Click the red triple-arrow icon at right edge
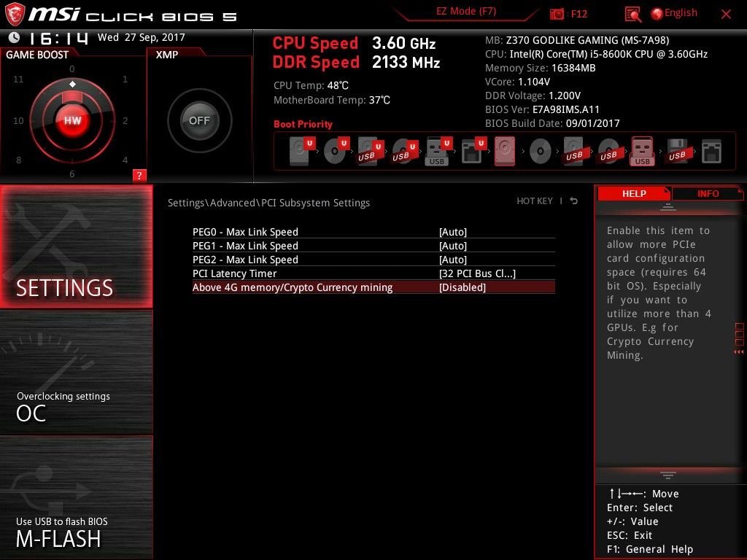 pos(739,352)
